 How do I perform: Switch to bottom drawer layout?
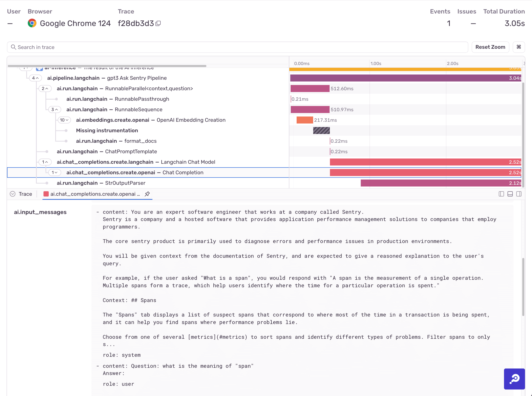510,194
